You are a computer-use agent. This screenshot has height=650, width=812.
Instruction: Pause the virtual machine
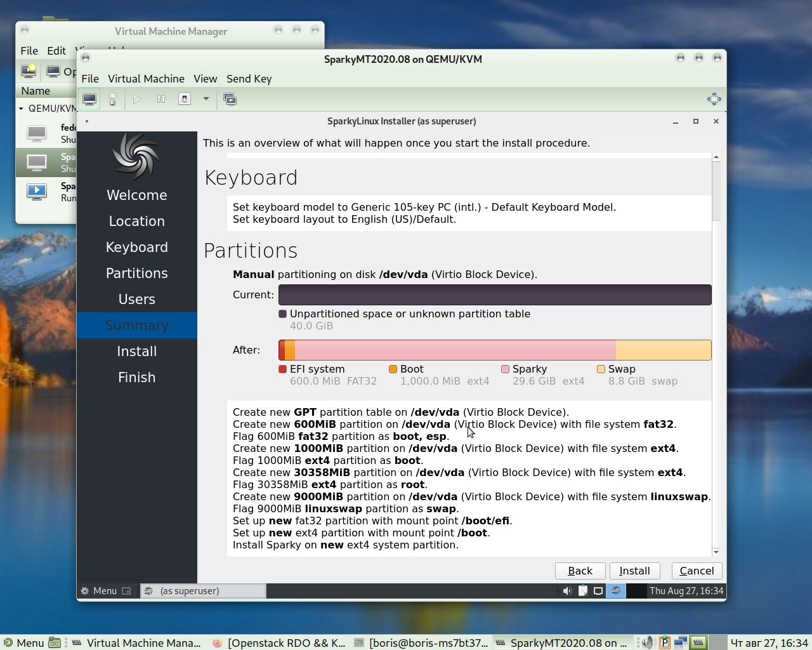(x=161, y=99)
